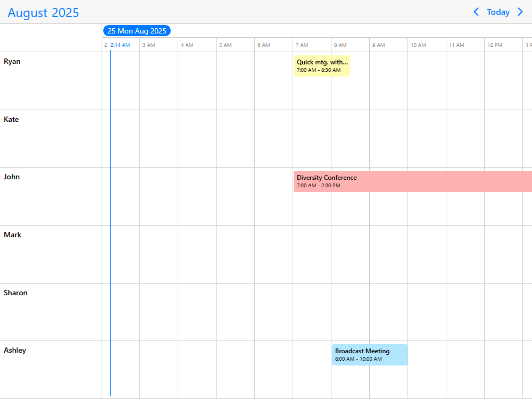Screen dimensions: 532x399
Task: Open the August 2025 month title
Action: coord(43,13)
